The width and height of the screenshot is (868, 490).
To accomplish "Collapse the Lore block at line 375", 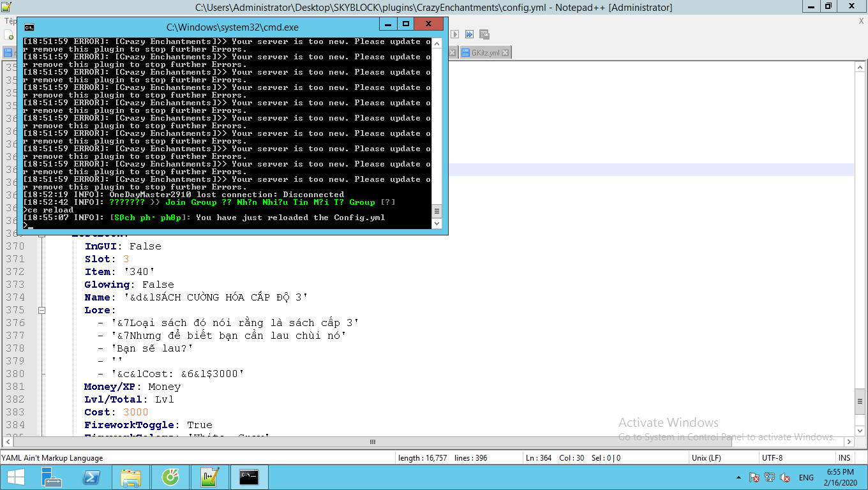I will 41,310.
